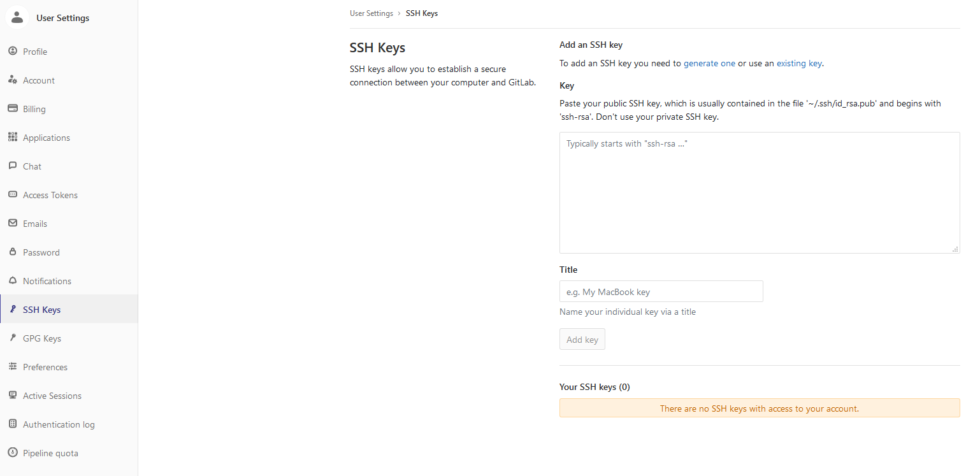This screenshot has height=476, width=980.
Task: Click the Password lock icon
Action: [13, 252]
